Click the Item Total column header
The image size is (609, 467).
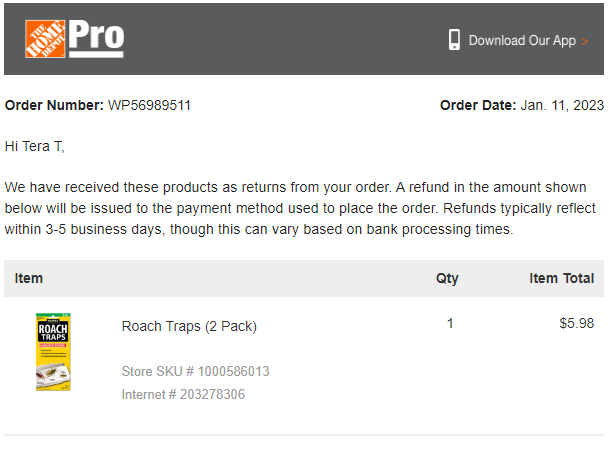coord(562,278)
